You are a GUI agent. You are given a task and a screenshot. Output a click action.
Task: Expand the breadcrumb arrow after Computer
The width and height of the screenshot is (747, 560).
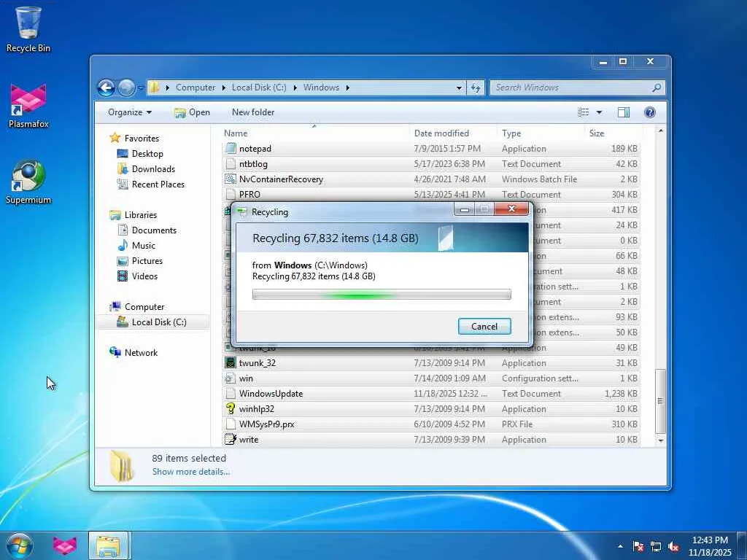pos(224,87)
